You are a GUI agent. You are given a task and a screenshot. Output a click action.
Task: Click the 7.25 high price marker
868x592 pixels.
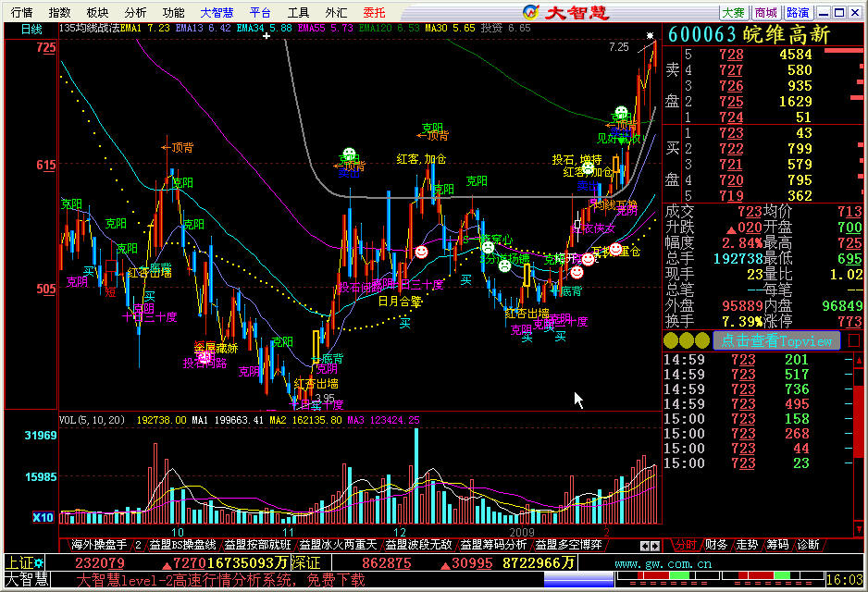click(619, 47)
